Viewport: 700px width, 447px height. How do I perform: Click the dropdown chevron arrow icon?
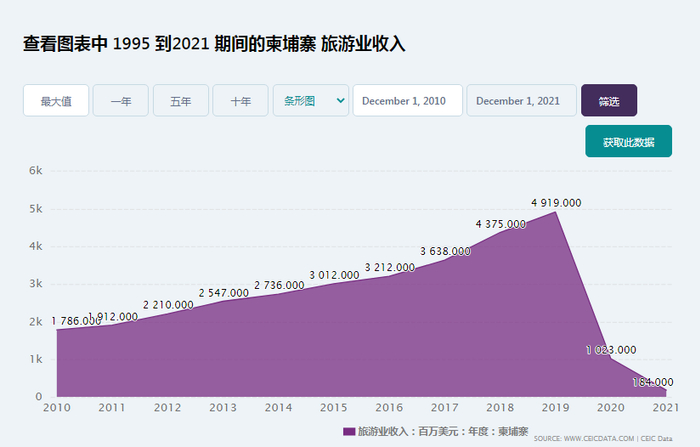[x=341, y=101]
